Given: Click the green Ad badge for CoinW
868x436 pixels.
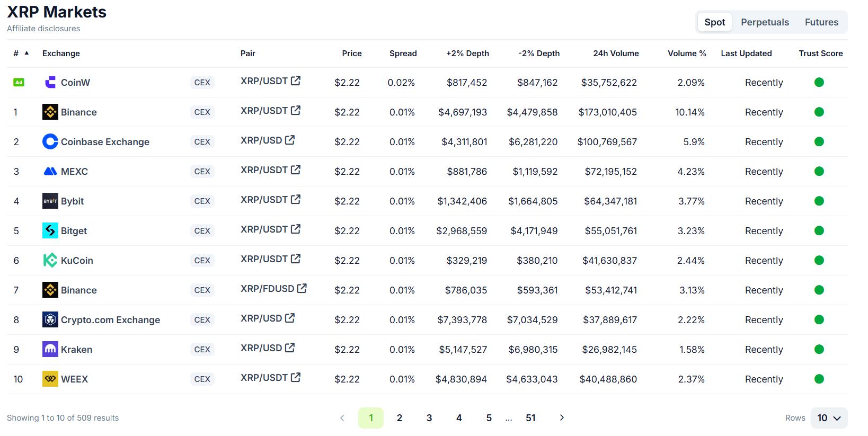Looking at the screenshot, I should (19, 82).
